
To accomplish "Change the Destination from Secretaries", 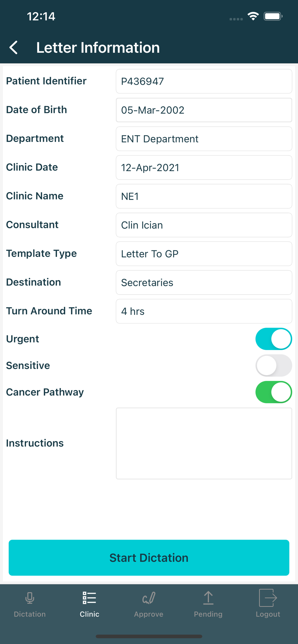I will click(x=204, y=282).
